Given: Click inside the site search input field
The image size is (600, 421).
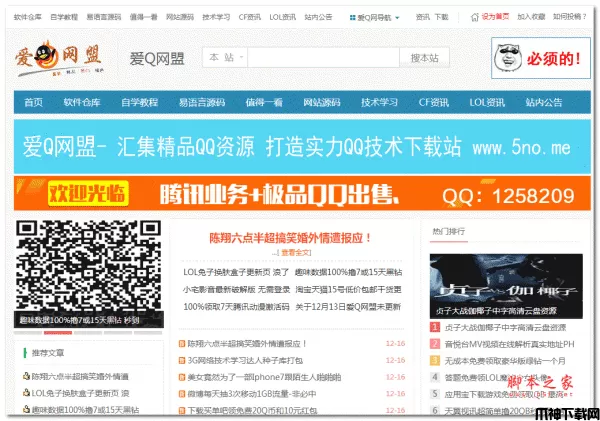Looking at the screenshot, I should [323, 58].
